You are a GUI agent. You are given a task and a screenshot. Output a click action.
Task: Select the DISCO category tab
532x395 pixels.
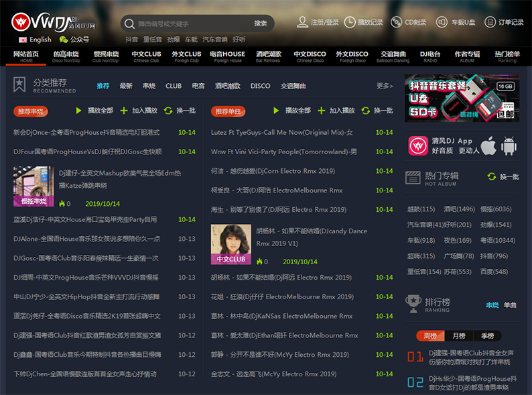click(260, 86)
